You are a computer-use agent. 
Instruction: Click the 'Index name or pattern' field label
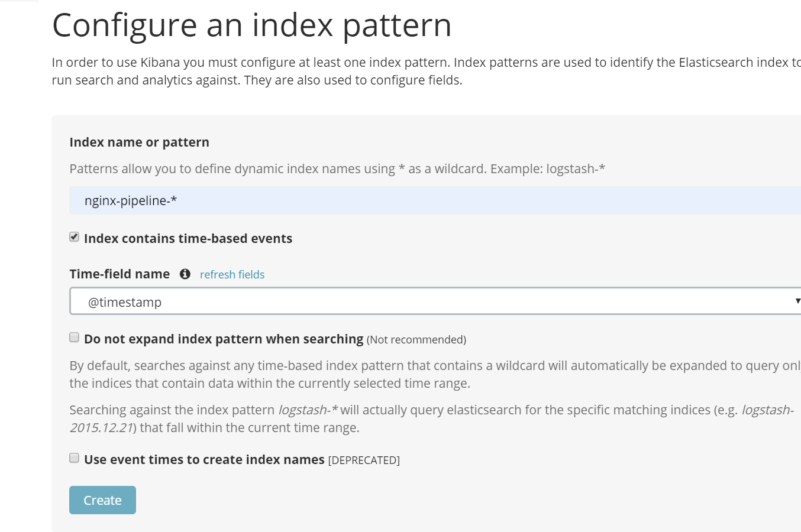click(x=139, y=142)
